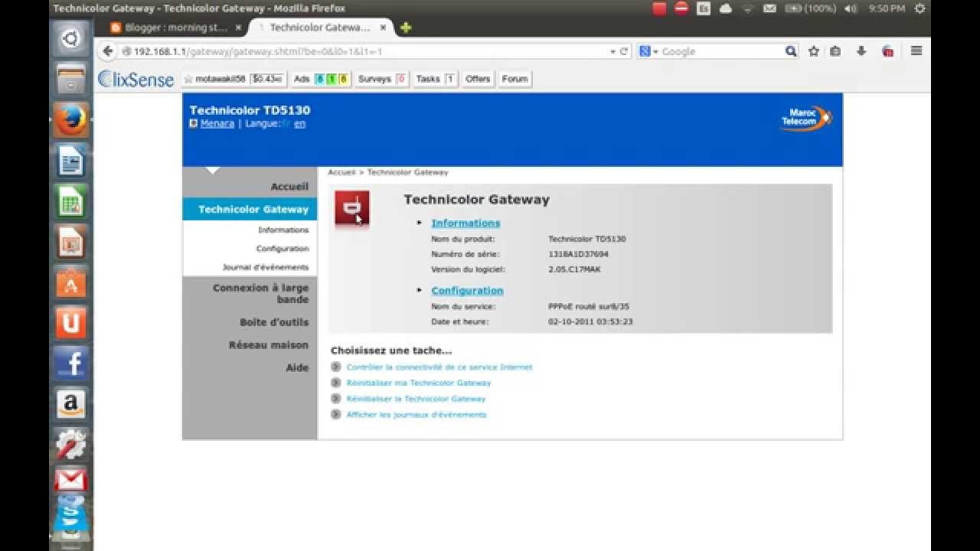
Task: Open the Amazon launcher icon
Action: pos(71,404)
